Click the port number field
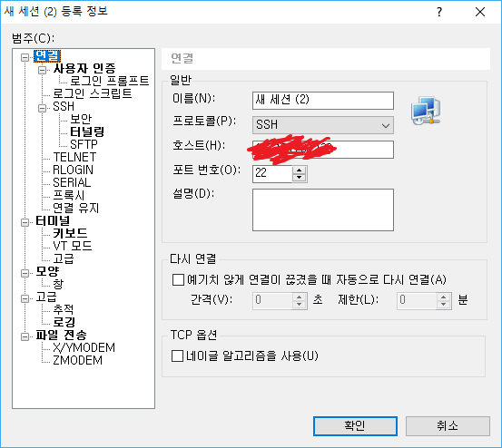This screenshot has width=502, height=448. 272,174
